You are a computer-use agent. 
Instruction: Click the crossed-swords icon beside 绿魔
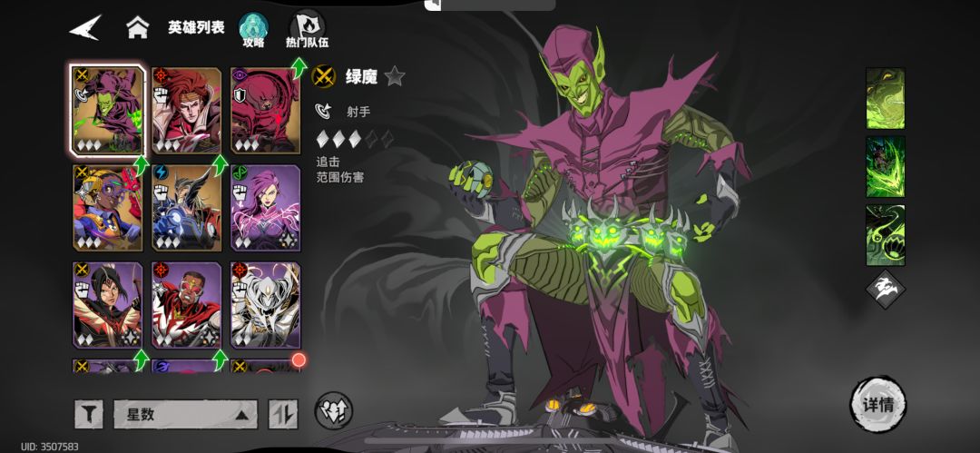(324, 76)
